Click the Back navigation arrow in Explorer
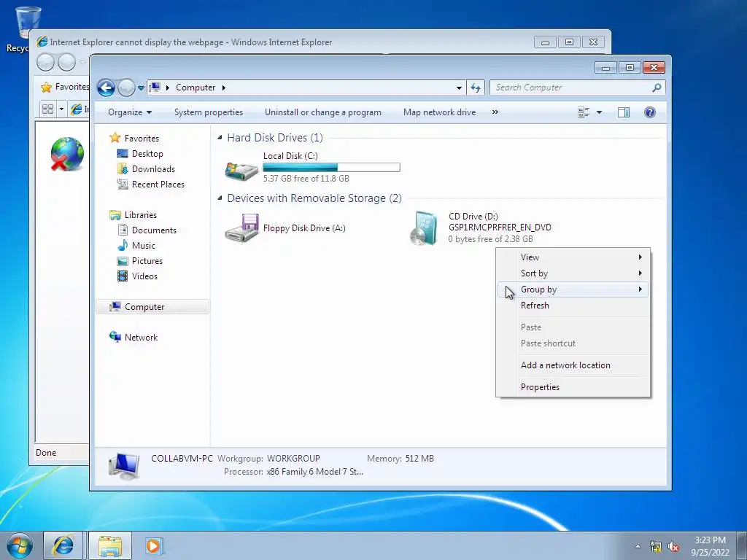 (107, 87)
